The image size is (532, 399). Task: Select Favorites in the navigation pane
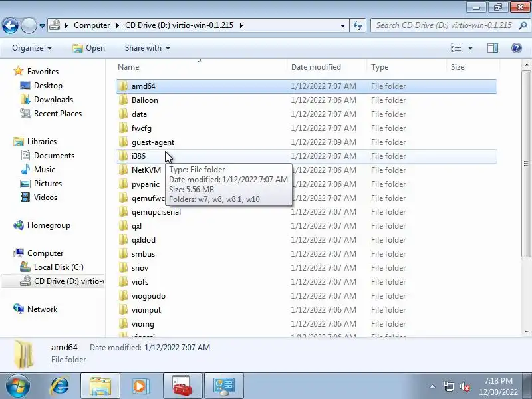(x=43, y=72)
